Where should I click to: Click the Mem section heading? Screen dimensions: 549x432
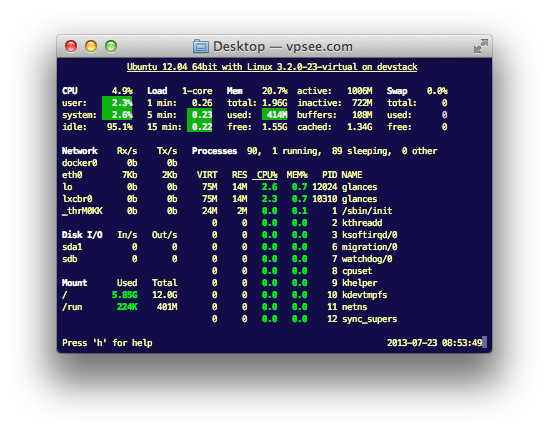(x=235, y=91)
